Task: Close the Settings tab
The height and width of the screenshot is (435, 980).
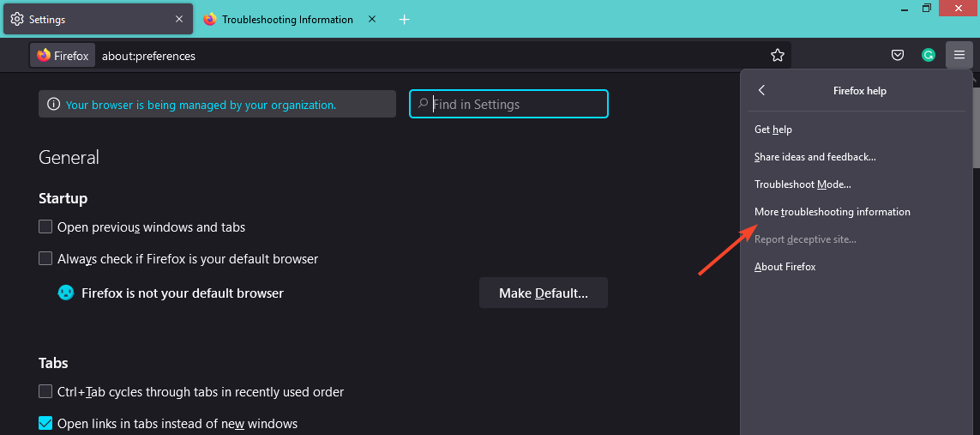Action: click(x=179, y=20)
